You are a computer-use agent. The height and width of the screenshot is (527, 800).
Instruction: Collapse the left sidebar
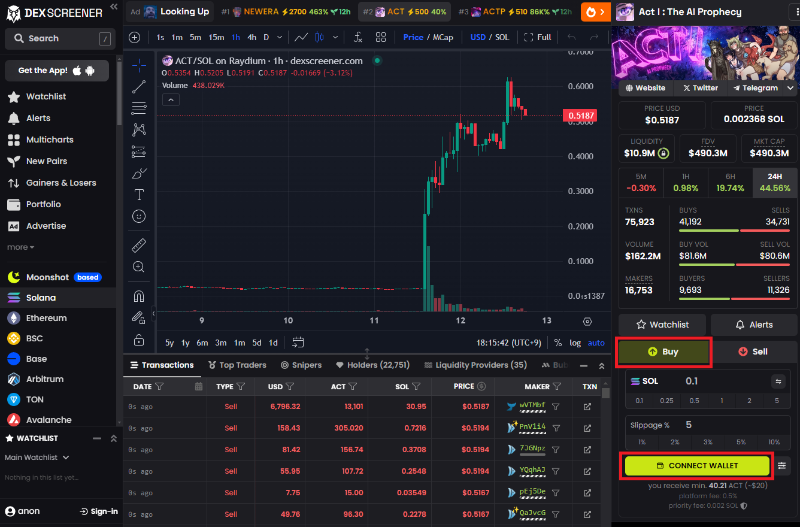[x=114, y=7]
